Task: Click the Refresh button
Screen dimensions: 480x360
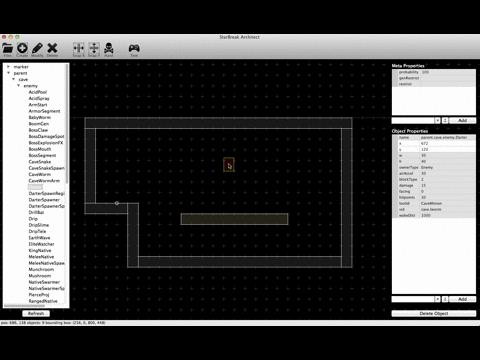Action: (x=36, y=313)
